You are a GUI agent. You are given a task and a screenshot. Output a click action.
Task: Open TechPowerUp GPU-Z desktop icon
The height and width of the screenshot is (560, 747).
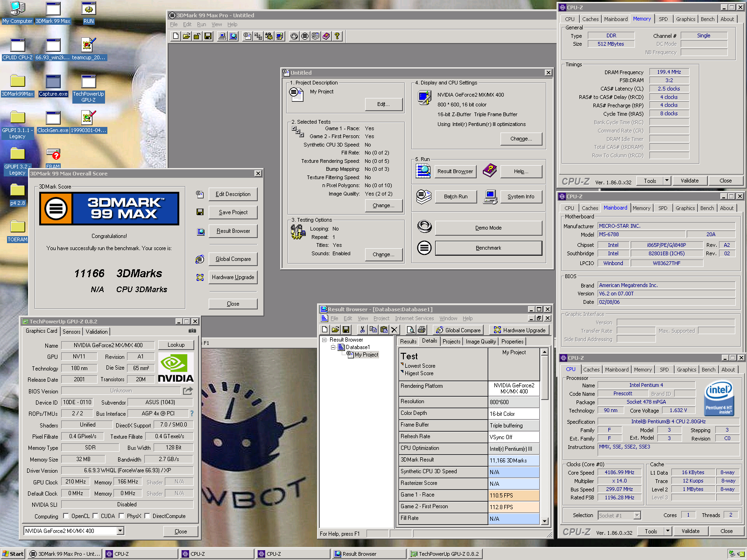(x=88, y=89)
